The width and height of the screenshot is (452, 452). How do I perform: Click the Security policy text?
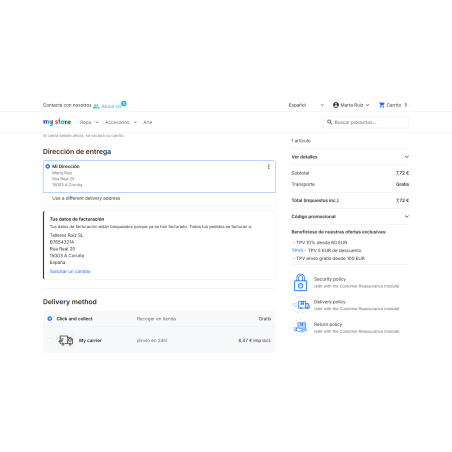click(x=330, y=279)
